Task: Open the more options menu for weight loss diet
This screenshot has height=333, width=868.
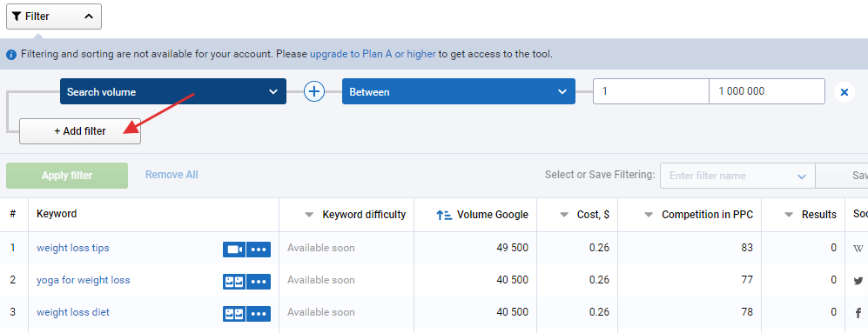Action: point(259,314)
